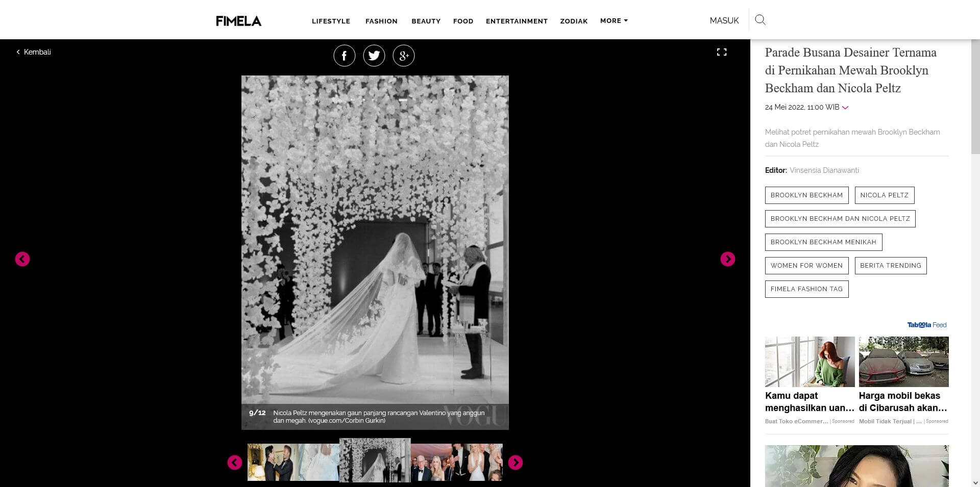
Task: Go to previous gallery photo
Action: pyautogui.click(x=22, y=259)
